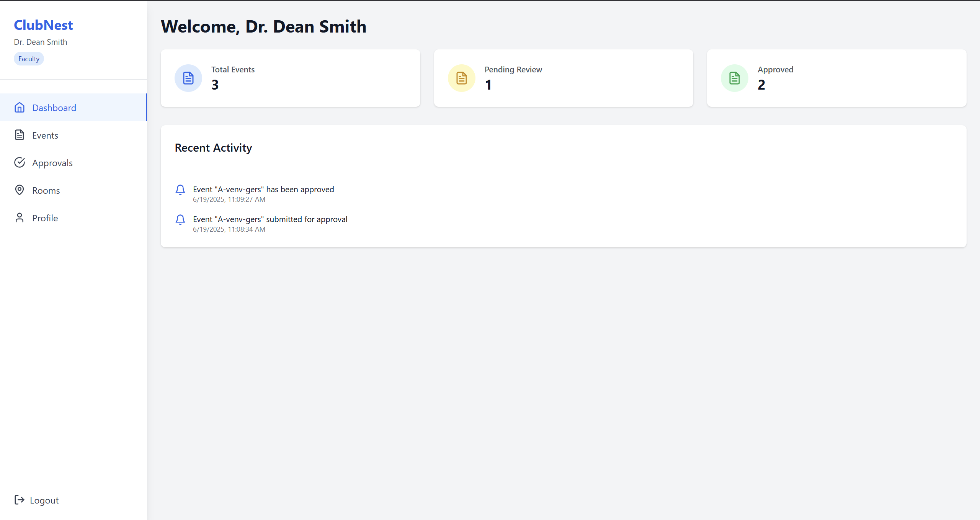Log out using the Logout button
The image size is (980, 520).
[44, 500]
